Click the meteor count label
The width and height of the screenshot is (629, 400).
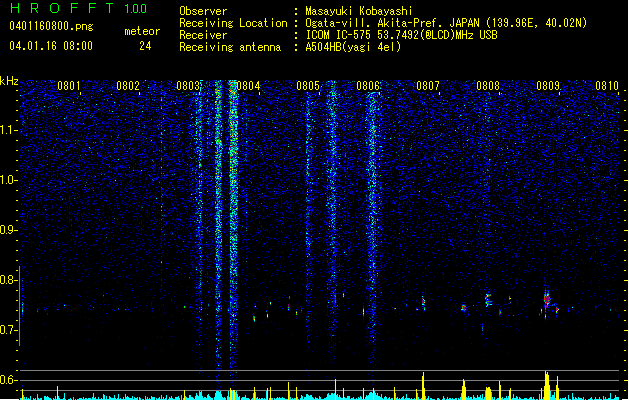point(142,31)
